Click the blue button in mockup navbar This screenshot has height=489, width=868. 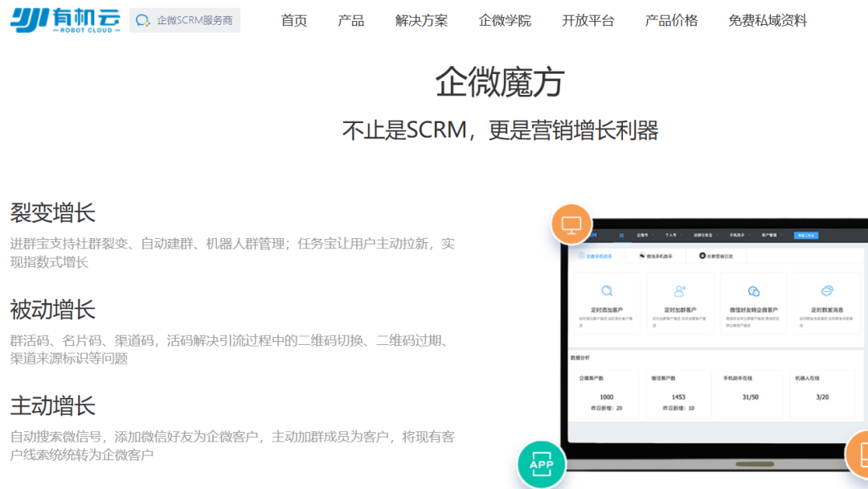click(806, 236)
